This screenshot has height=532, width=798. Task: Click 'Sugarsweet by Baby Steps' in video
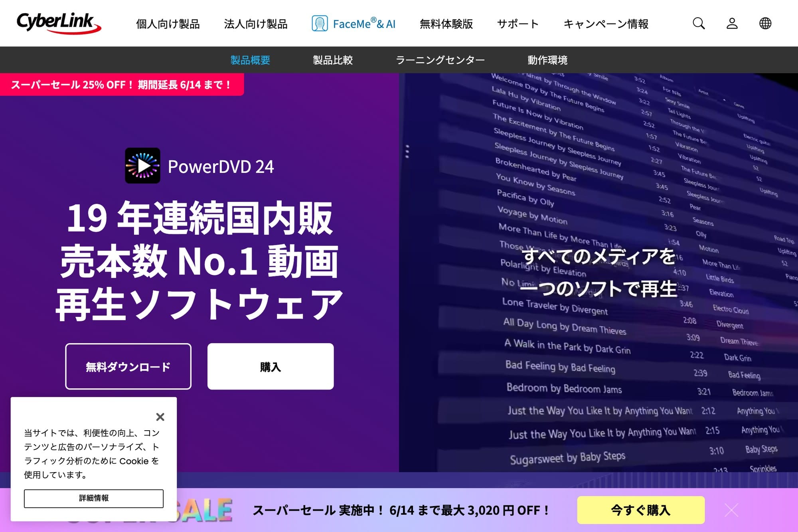(567, 458)
